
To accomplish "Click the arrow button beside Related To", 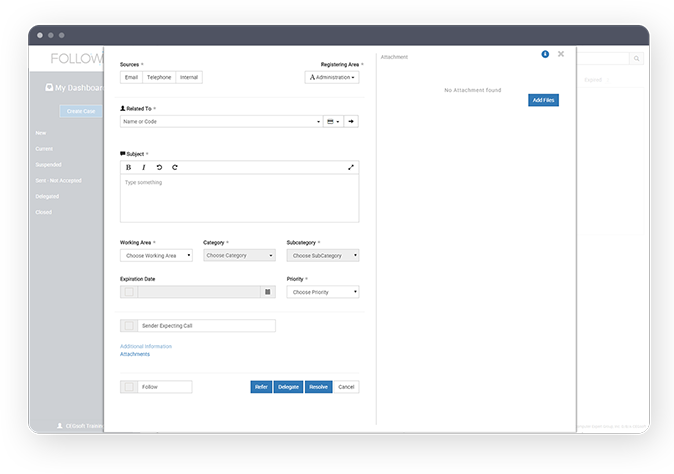I will [x=351, y=122].
